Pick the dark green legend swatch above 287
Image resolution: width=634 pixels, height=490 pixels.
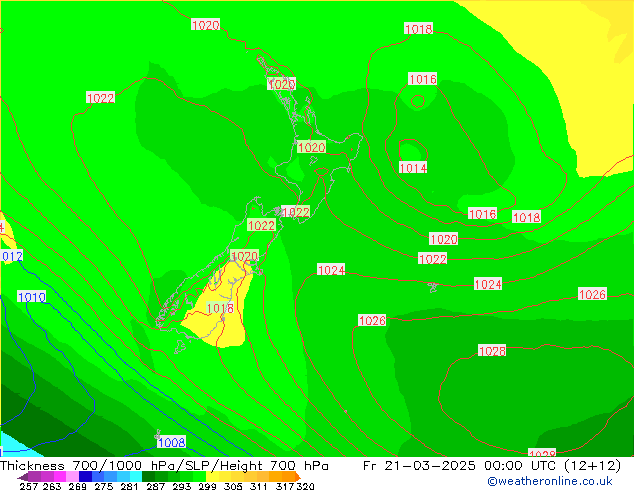point(148,476)
